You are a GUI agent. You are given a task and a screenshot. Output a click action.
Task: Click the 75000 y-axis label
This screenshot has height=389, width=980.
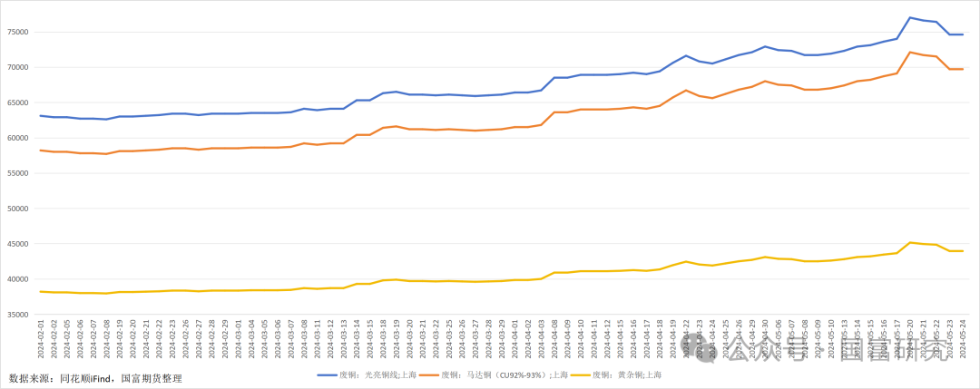coord(17,32)
